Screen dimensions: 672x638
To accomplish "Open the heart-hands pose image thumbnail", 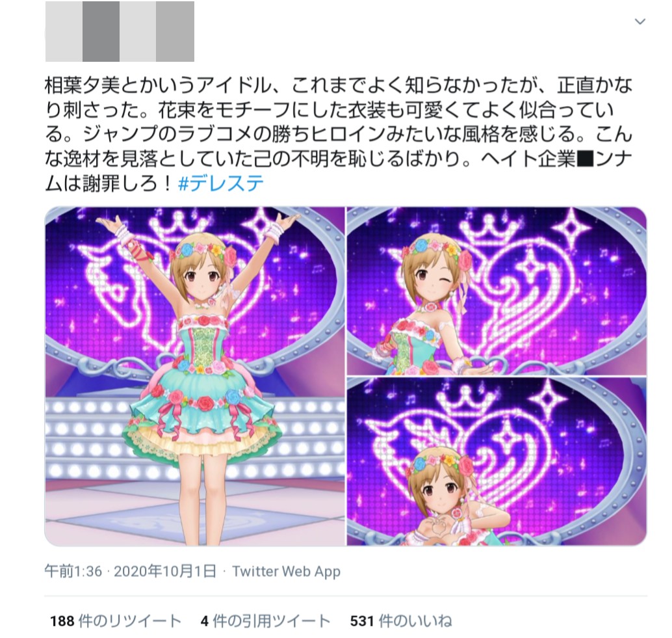I will (497, 462).
